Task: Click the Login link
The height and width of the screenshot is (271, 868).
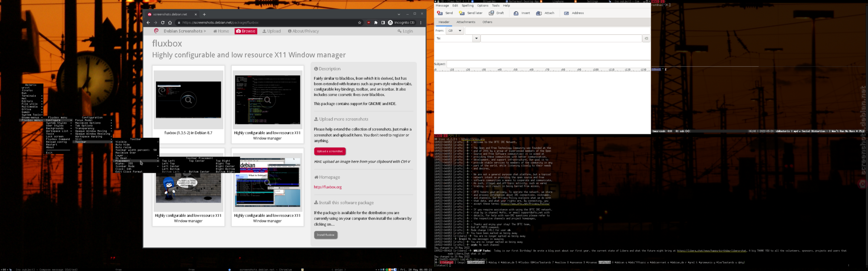Action: coord(405,31)
